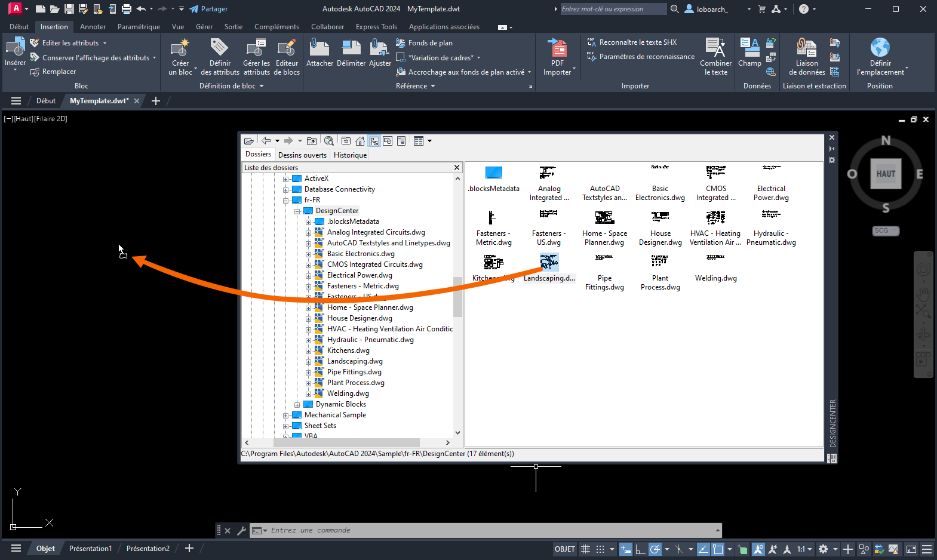Click DesignCenter up-one-level folder icon
Viewport: 937px width, 560px height.
pyautogui.click(x=312, y=141)
